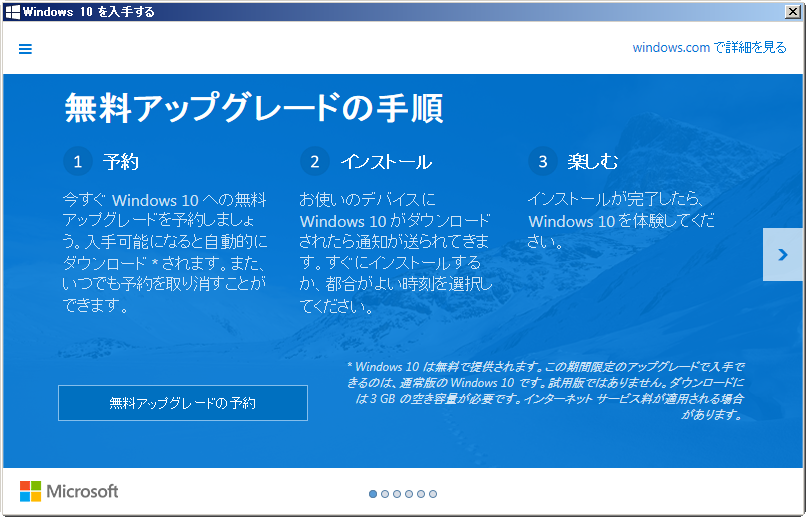Click the Microsoft logo in footer
The width and height of the screenshot is (806, 517).
tap(69, 491)
